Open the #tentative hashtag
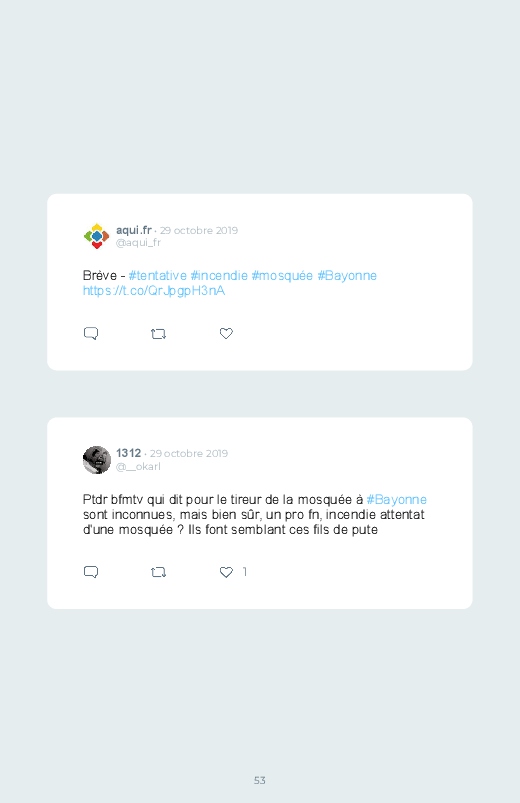 click(x=158, y=276)
